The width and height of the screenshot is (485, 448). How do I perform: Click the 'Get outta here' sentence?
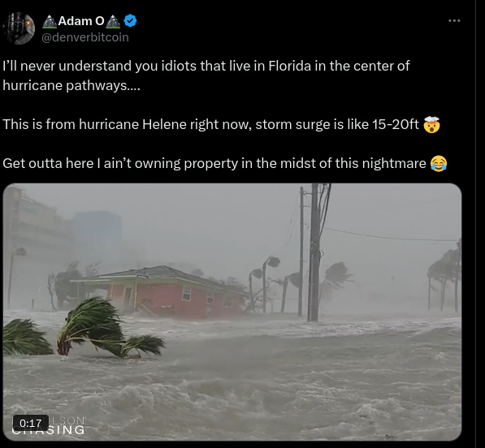[214, 163]
